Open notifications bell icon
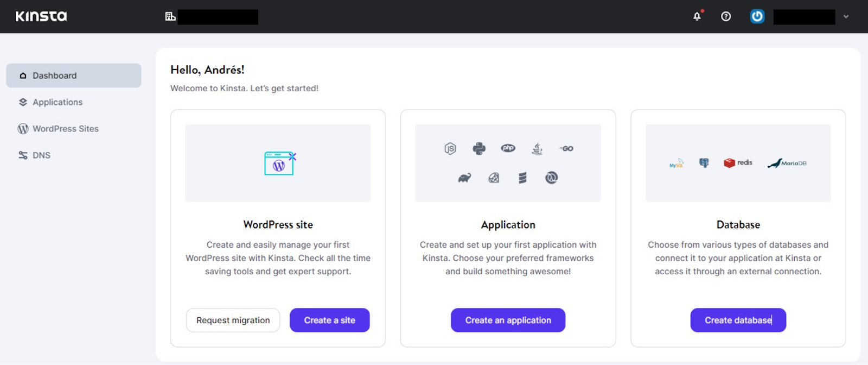Image resolution: width=868 pixels, height=365 pixels. coord(697,16)
